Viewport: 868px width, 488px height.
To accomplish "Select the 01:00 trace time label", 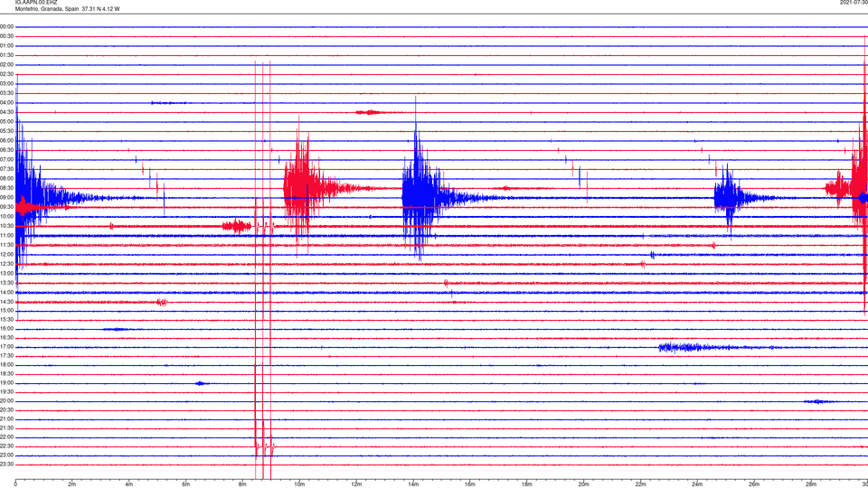I will [x=6, y=46].
